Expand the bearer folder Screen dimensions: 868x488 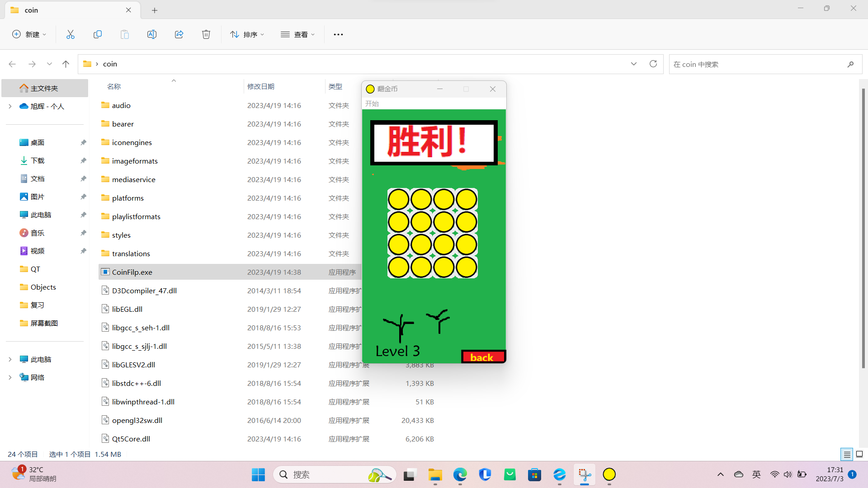[x=122, y=123]
